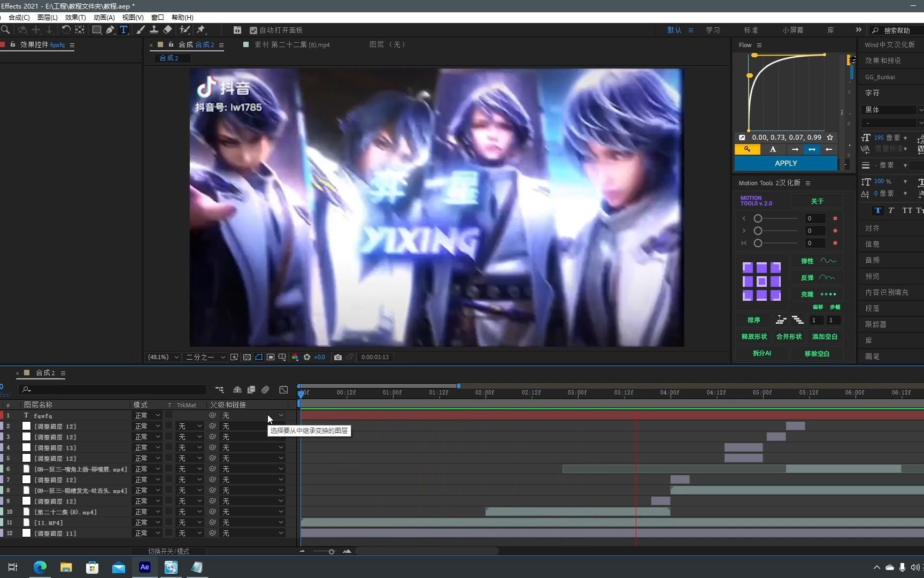Click the third Motion Tools slider handle
This screenshot has width=924, height=578.
758,243
